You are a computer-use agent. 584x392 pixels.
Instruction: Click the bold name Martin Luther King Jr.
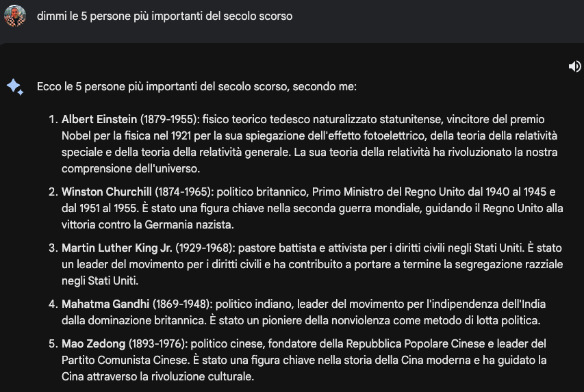117,248
